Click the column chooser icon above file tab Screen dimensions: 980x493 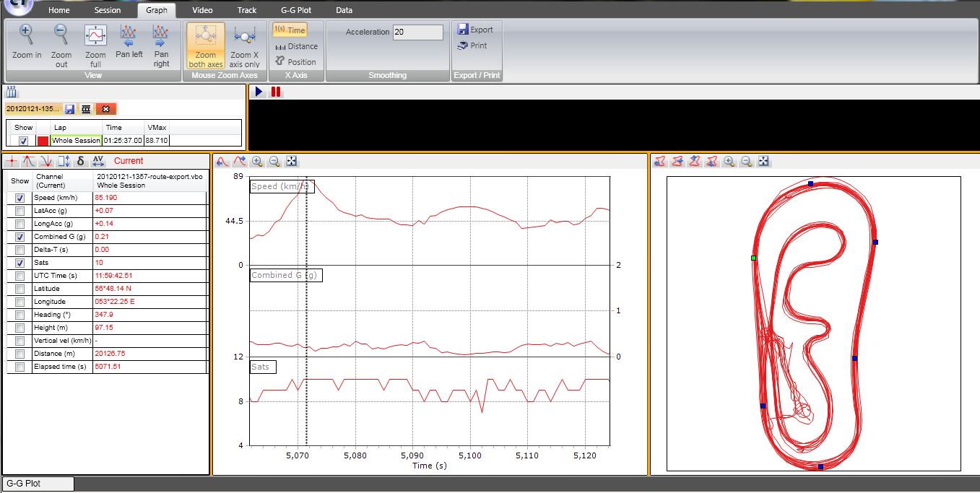12,92
